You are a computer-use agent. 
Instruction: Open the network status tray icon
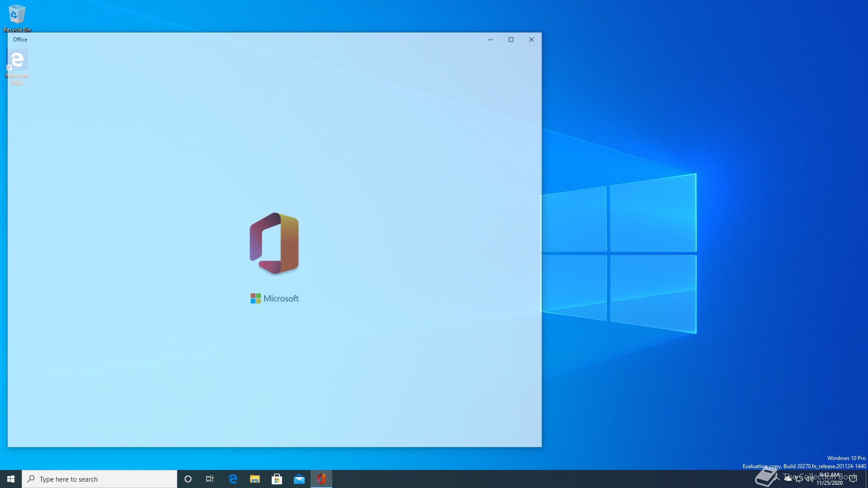pos(799,479)
